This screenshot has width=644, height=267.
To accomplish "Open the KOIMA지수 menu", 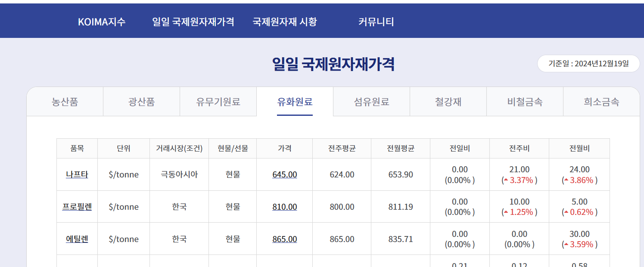I will tap(102, 22).
